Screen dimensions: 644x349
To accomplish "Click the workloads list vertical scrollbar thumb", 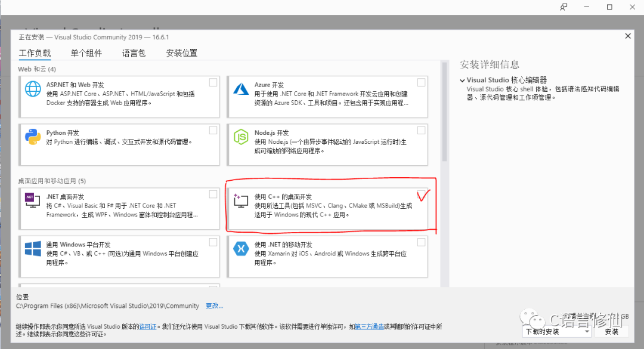I will [444, 112].
